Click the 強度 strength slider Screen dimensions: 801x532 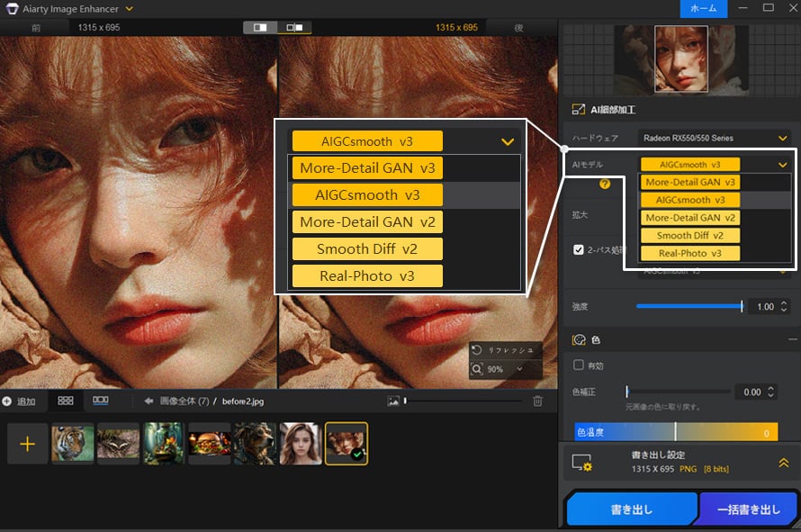click(x=688, y=306)
